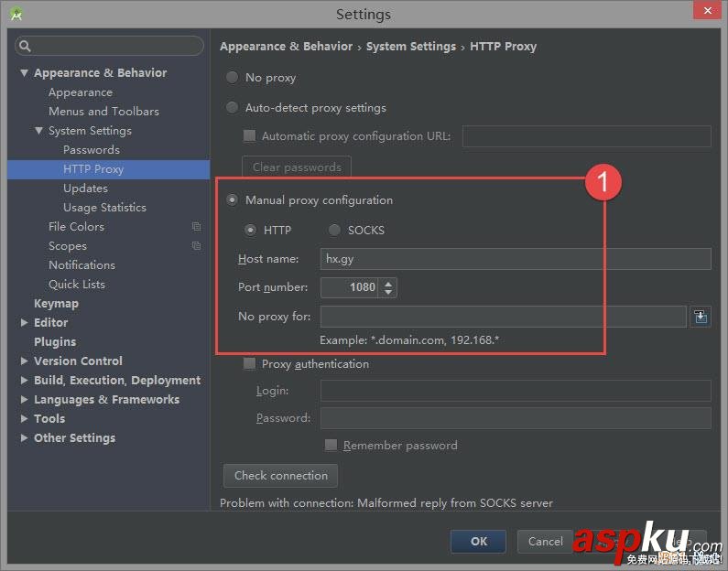Click the Scopes project-level icon
The image size is (728, 571).
(196, 246)
